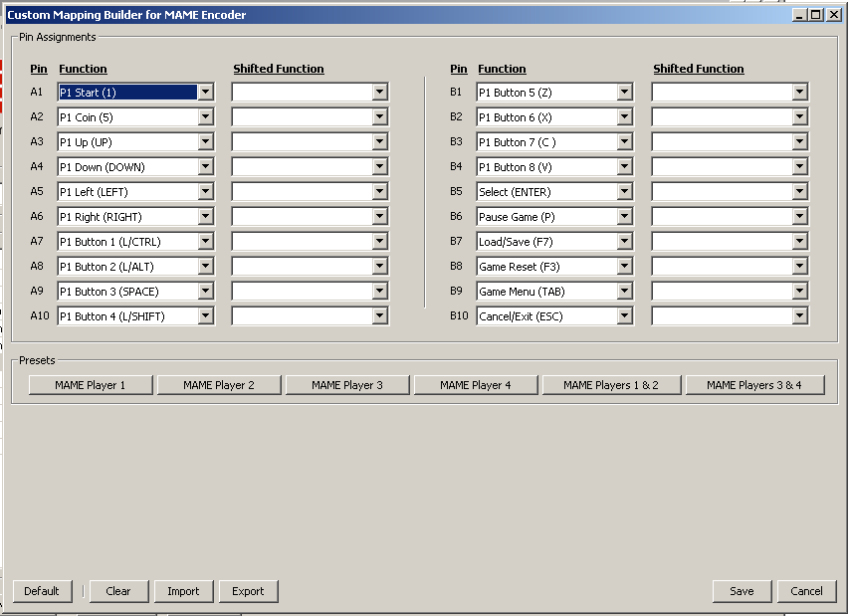Open the A1 Function dropdown (P1 Start)
The image size is (851, 616).
point(205,93)
